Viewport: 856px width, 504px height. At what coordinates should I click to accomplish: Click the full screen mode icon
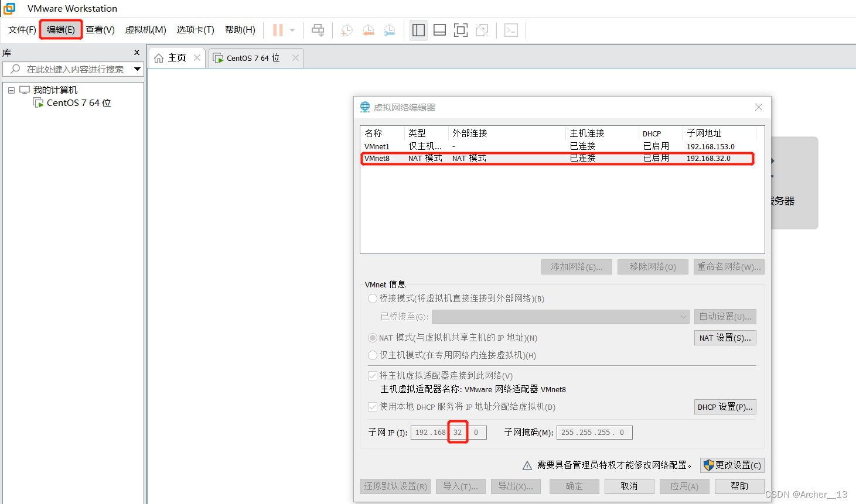461,30
